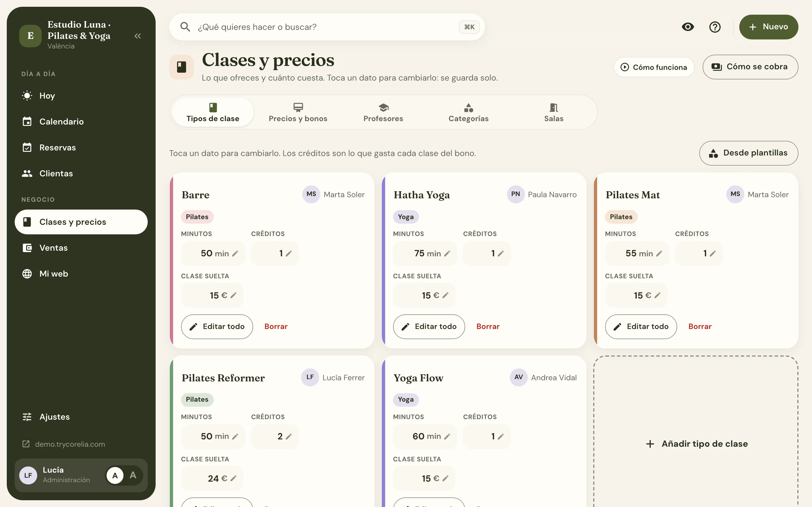Screen dimensions: 812x507
Task: Click Marta Soler MS avatar on Barre
Action: pos(311,194)
